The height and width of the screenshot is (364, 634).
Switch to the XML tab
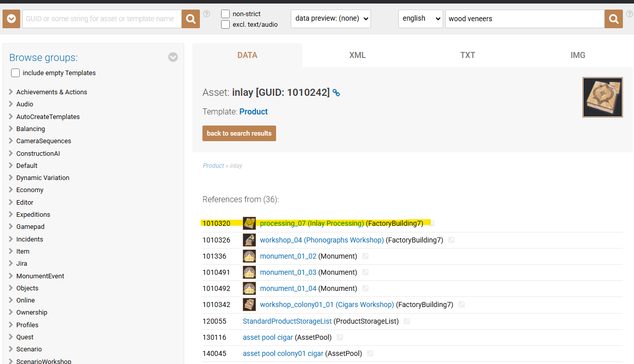357,55
